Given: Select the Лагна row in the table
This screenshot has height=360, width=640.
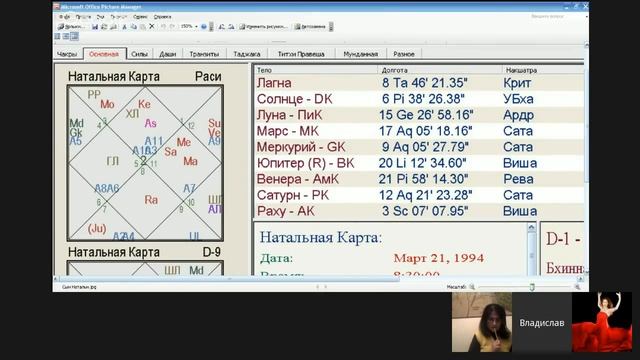Looking at the screenshot, I should point(419,83).
